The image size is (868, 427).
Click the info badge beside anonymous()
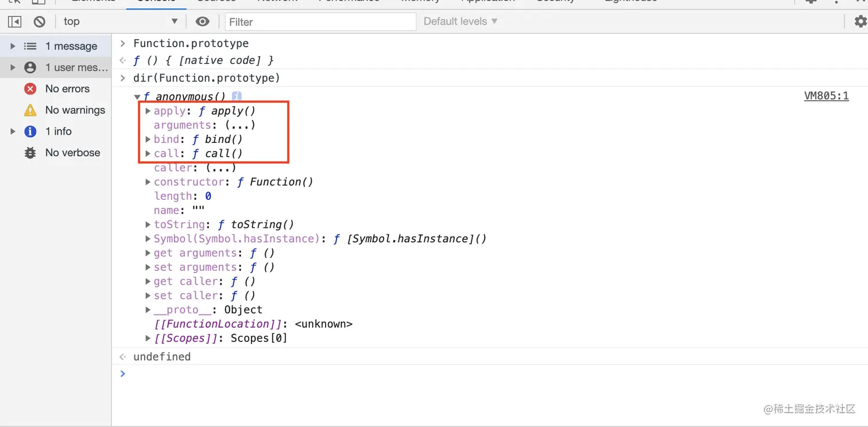[x=237, y=96]
